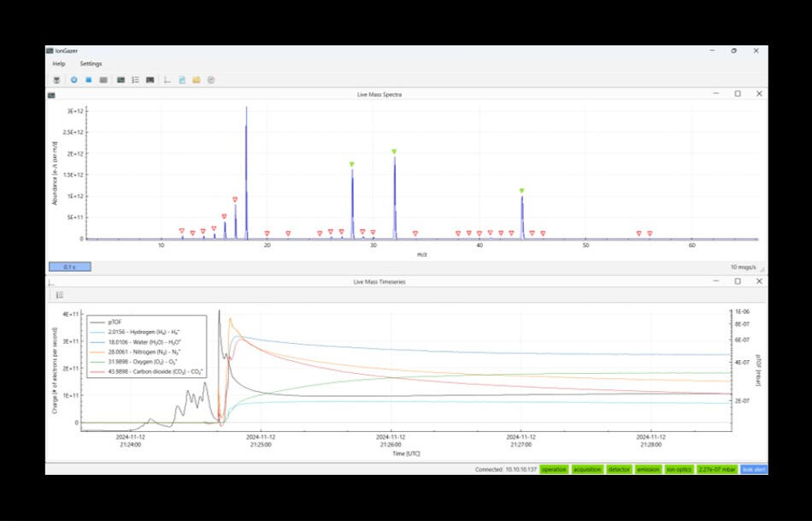Toggle the acquisition status indicator
812x521 pixels.
tap(587, 470)
